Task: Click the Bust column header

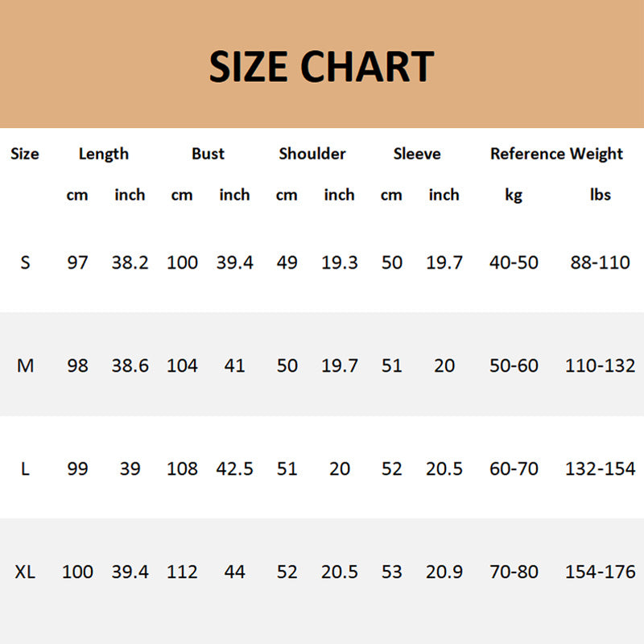Action: (x=208, y=154)
